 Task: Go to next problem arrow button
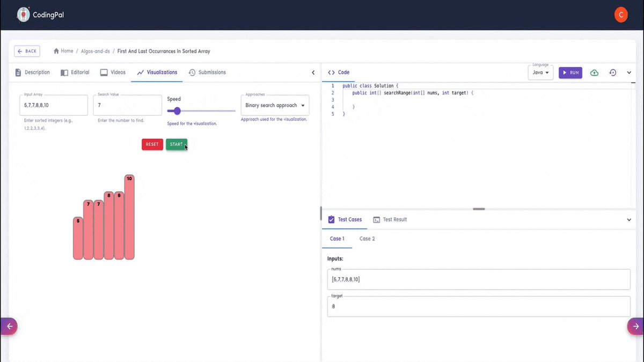click(635, 326)
